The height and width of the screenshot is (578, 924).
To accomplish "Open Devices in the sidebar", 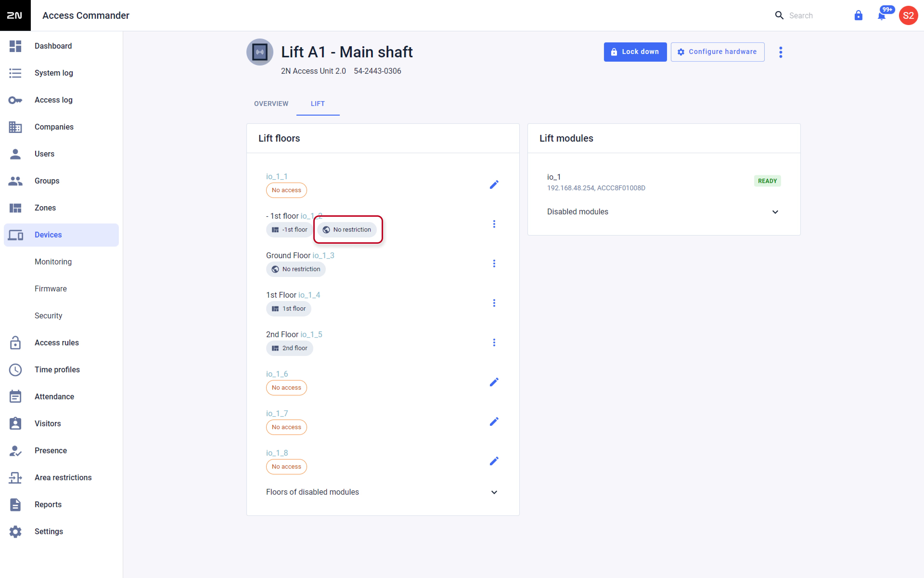I will (61, 235).
